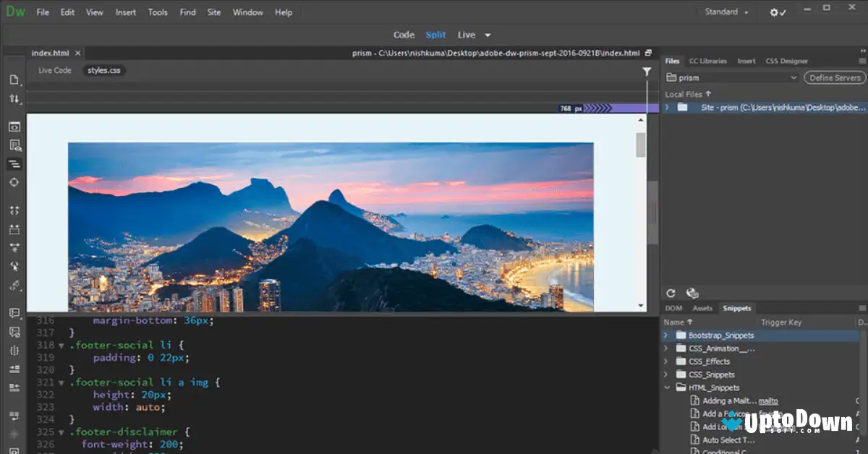Collapse the HTML_Snippets folder

pos(668,387)
